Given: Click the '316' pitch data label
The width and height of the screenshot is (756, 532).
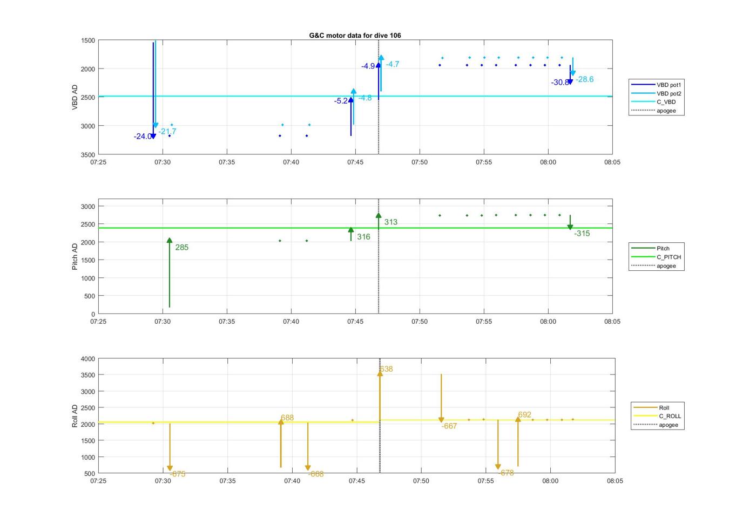Looking at the screenshot, I should [363, 237].
